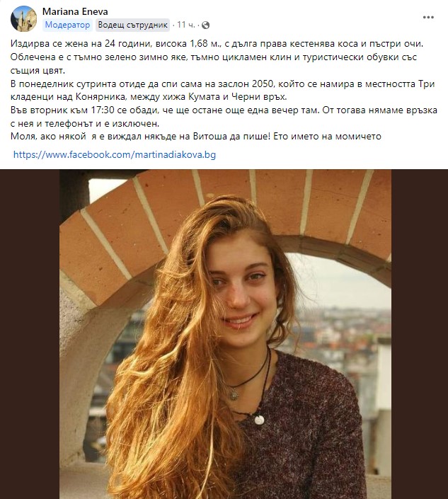
Task: Open the attached photo in the post
Action: point(224,333)
